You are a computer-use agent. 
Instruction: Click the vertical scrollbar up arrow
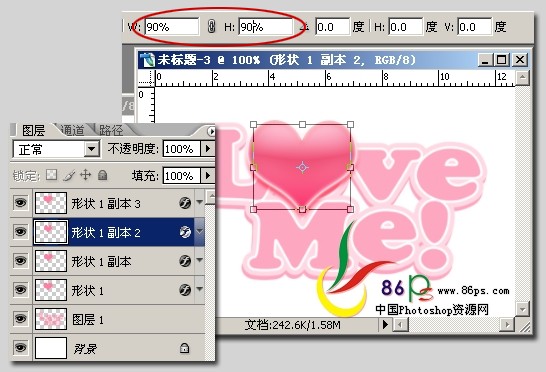pos(522,78)
